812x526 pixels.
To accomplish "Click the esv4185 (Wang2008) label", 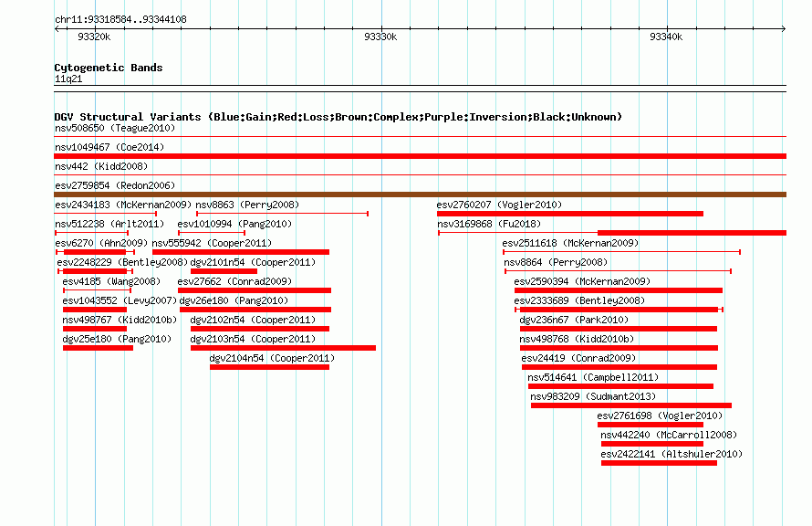I will coord(111,281).
